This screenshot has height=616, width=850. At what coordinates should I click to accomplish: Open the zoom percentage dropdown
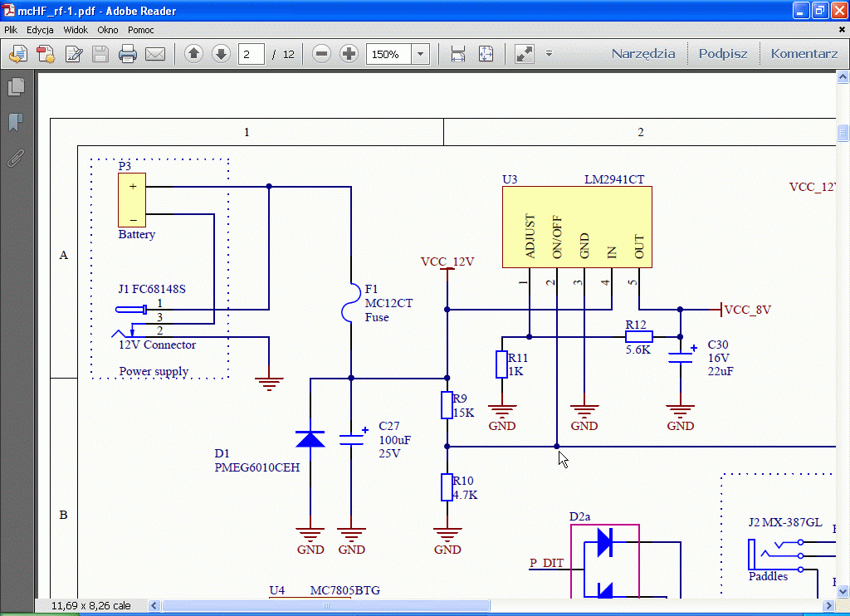[x=420, y=54]
